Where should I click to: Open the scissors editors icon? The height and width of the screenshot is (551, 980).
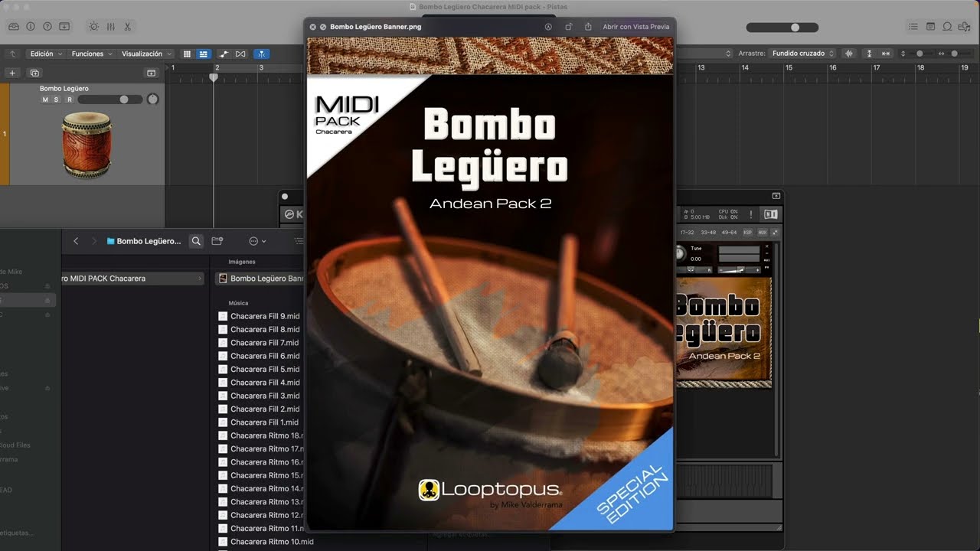pyautogui.click(x=127, y=26)
